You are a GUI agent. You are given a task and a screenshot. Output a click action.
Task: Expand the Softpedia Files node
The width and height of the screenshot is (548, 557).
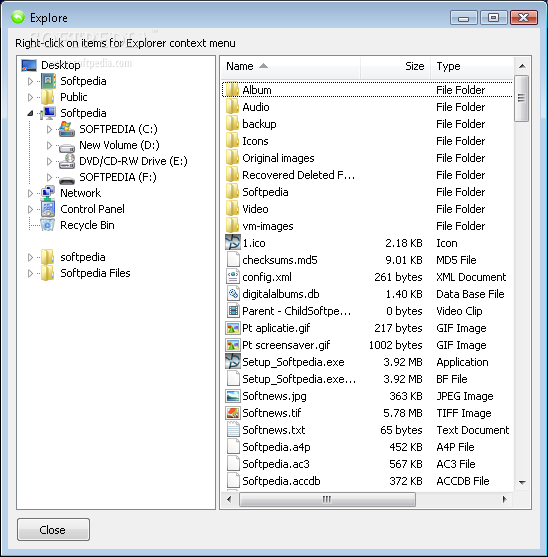(30, 273)
